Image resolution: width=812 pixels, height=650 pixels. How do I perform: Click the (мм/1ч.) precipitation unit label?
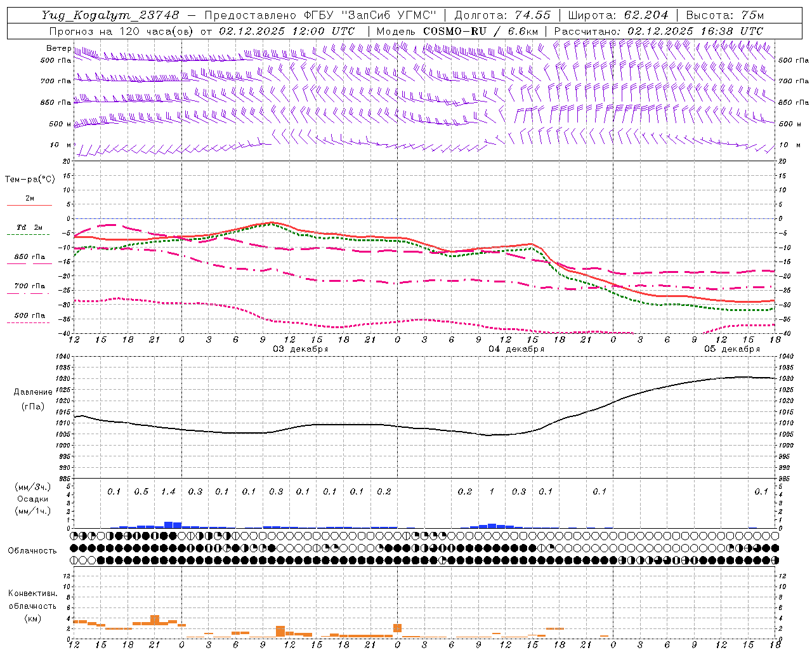coord(32,511)
